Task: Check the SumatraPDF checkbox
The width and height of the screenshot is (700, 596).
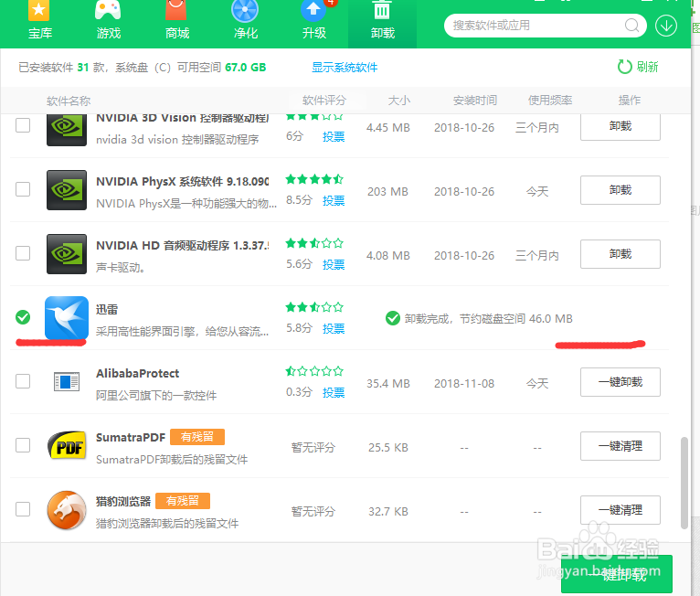Action: [23, 445]
